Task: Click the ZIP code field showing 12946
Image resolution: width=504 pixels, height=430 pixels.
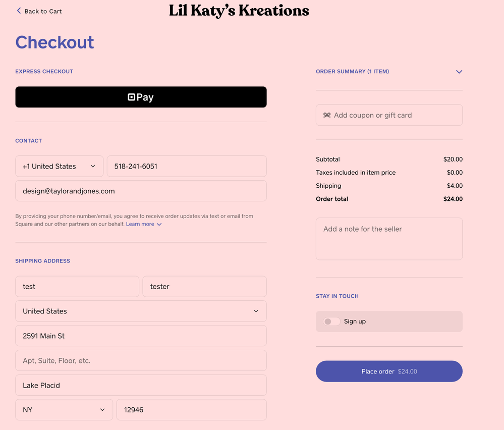Action: tap(191, 410)
